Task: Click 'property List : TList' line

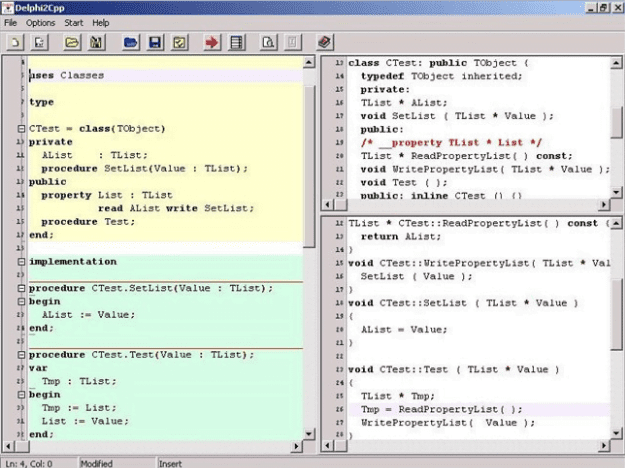Action: 107,195
